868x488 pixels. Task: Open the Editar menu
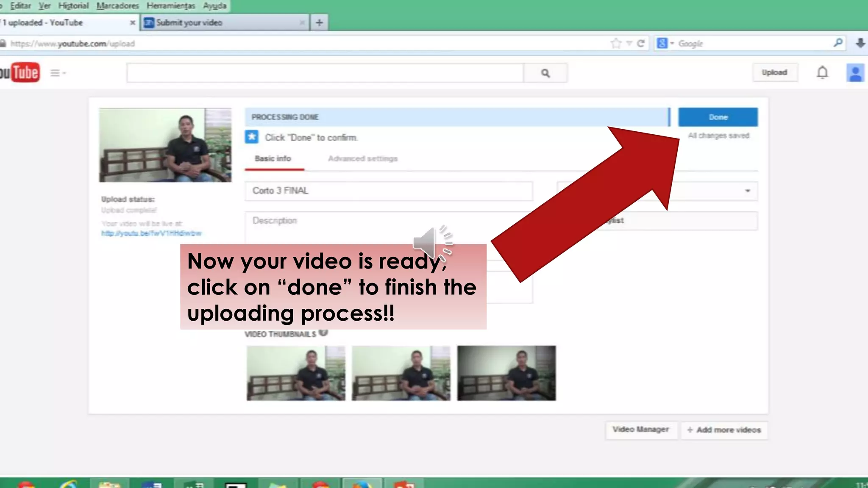(20, 6)
